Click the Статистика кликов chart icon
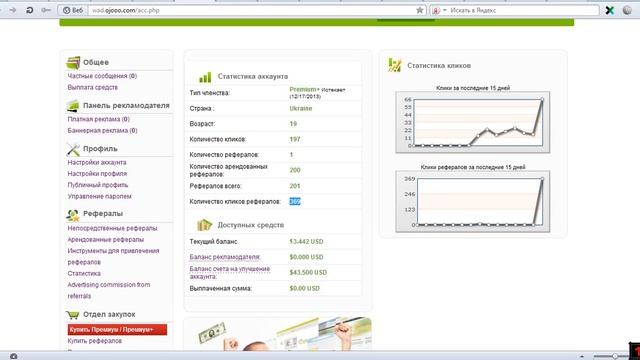 [x=395, y=65]
